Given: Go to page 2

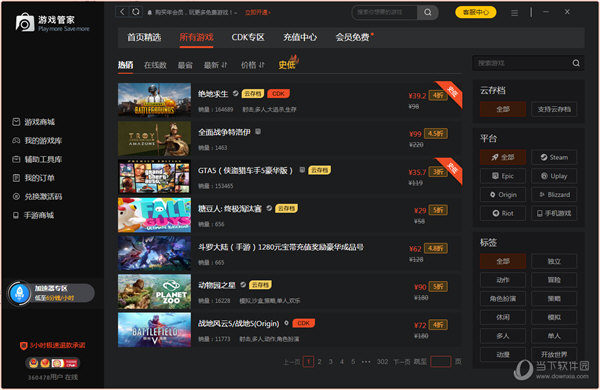Looking at the screenshot, I should tap(320, 362).
